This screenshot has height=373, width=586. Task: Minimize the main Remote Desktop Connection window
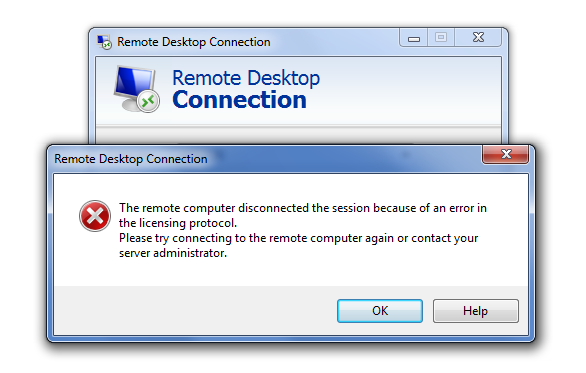[413, 38]
